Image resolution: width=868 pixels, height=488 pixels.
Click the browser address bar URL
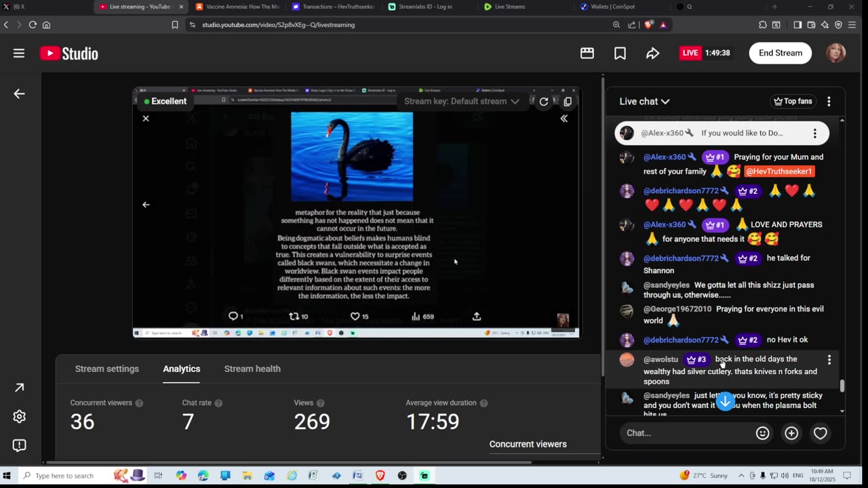278,25
